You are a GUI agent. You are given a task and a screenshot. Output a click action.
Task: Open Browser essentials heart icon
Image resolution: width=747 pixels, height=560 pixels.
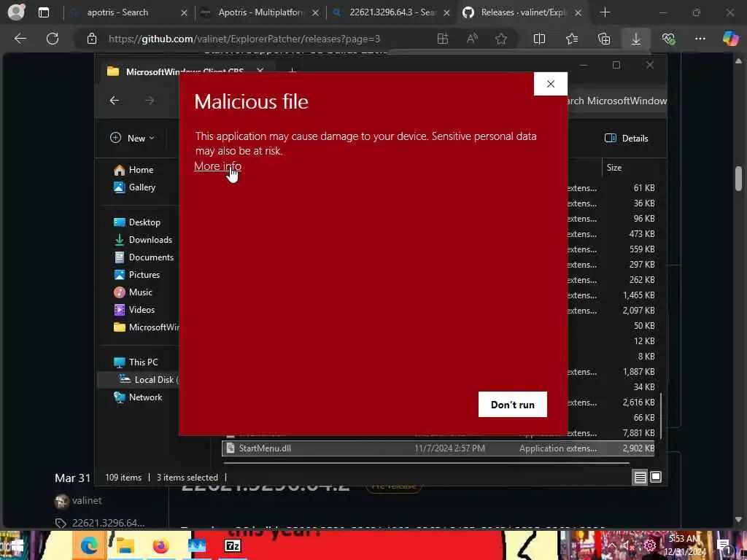click(668, 39)
